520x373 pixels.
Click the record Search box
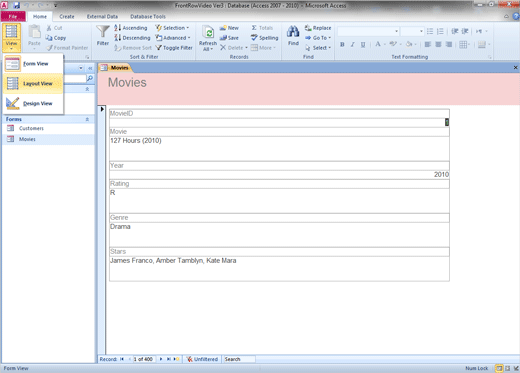coord(239,359)
